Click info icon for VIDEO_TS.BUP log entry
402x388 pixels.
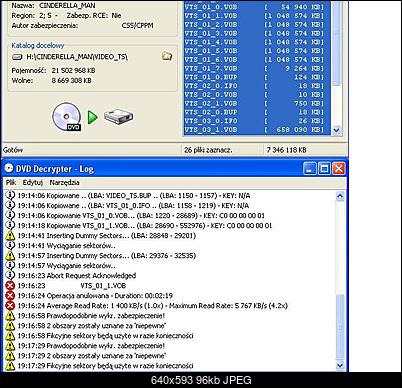[x=10, y=195]
